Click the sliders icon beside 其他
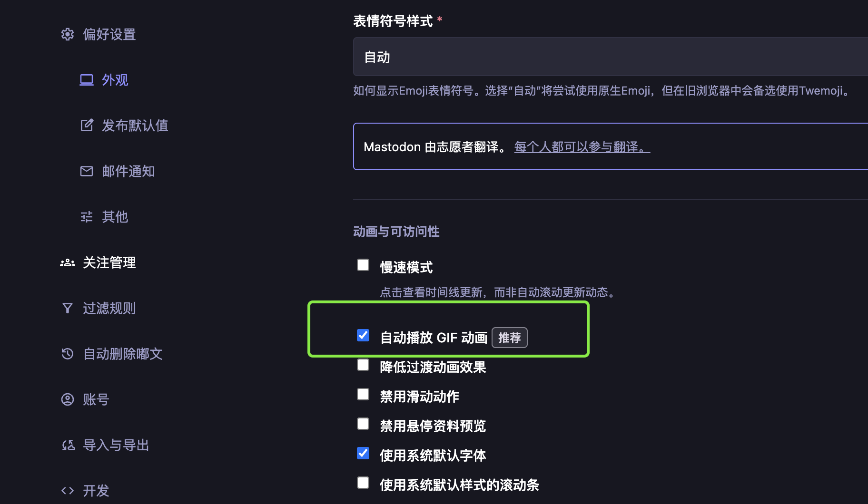 (x=87, y=217)
